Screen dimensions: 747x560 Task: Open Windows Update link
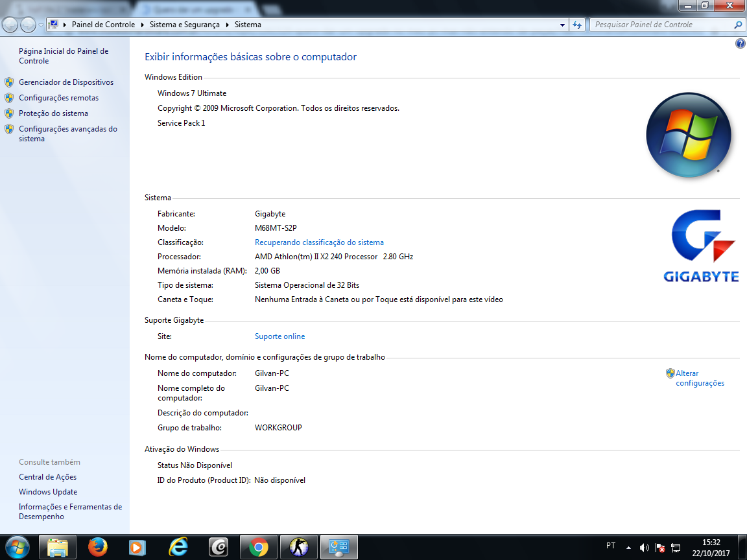[x=48, y=492]
